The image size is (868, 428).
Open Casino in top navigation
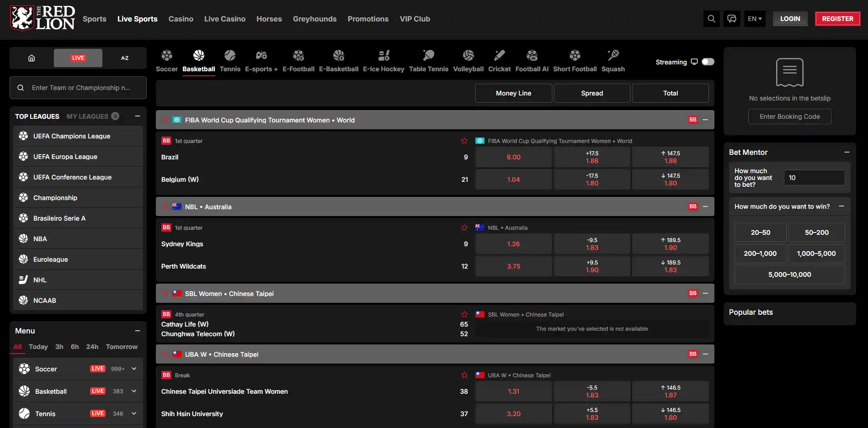coord(181,19)
